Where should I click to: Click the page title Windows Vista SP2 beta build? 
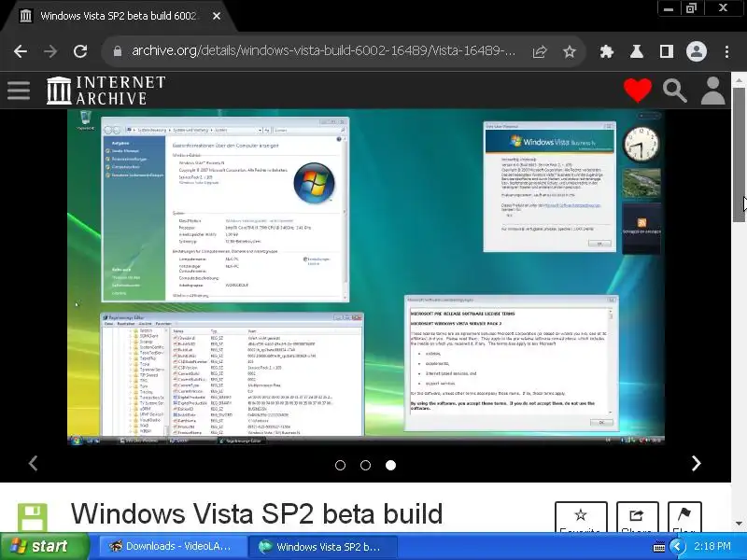point(257,514)
